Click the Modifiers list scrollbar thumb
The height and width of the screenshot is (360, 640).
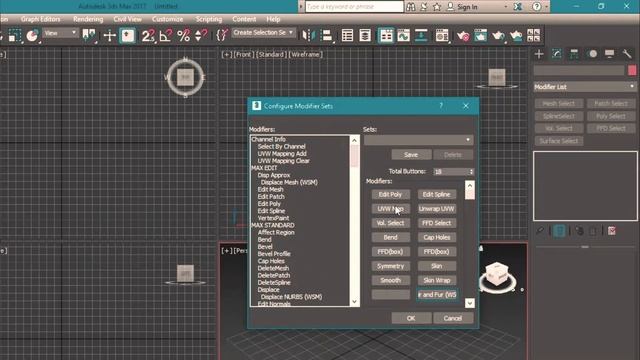(x=354, y=156)
